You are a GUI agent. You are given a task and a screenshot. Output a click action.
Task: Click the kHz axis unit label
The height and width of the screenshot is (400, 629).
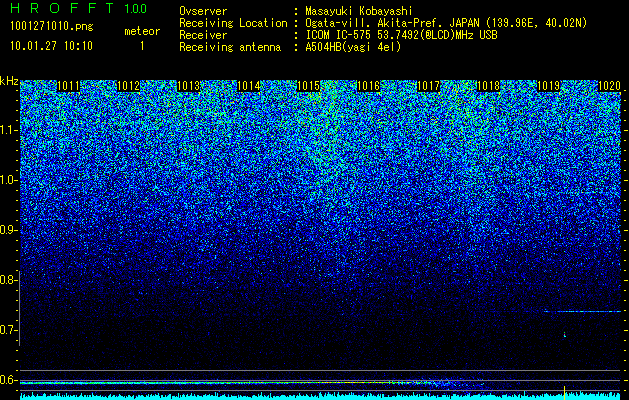9,81
